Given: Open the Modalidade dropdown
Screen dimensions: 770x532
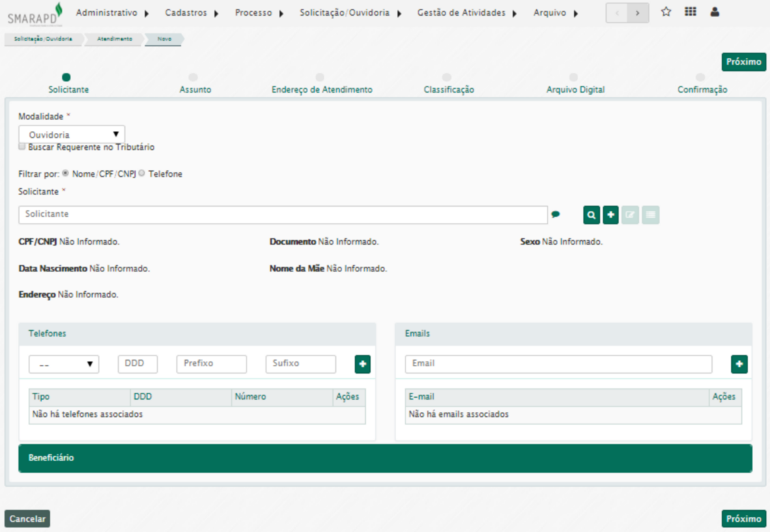Looking at the screenshot, I should click(72, 134).
